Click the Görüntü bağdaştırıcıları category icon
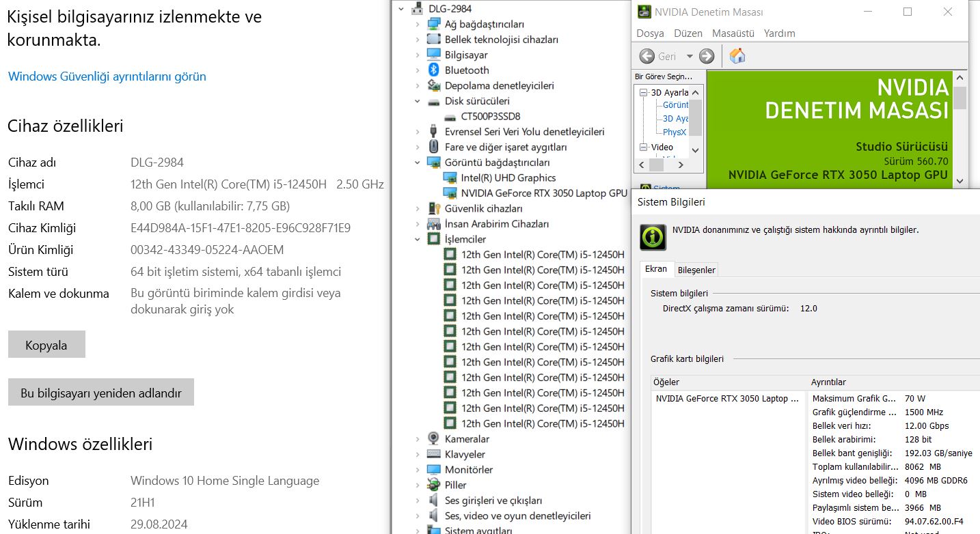This screenshot has width=980, height=534. 433,163
